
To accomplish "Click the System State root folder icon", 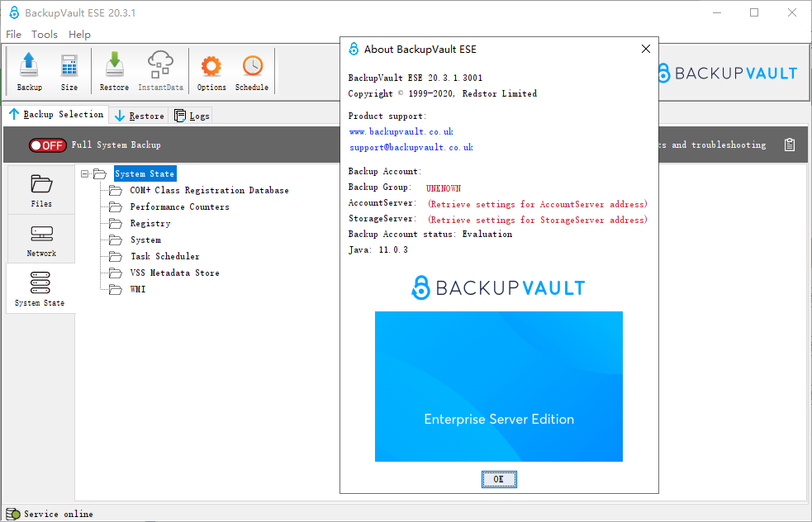I will (100, 174).
